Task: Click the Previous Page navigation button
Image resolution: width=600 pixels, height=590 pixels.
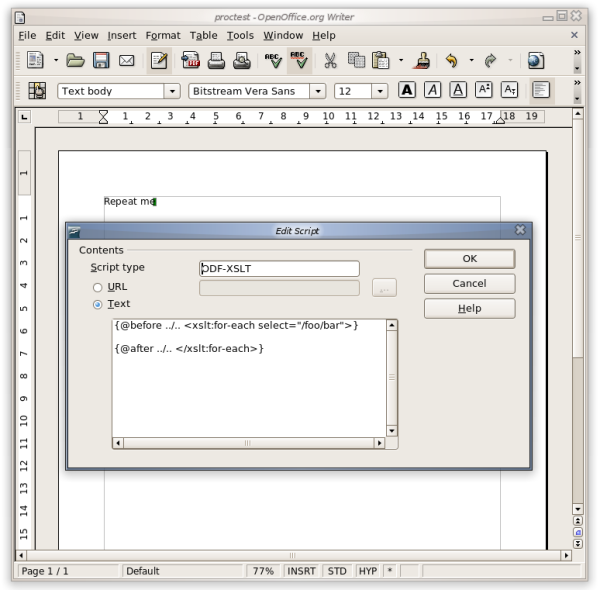Action: (578, 521)
